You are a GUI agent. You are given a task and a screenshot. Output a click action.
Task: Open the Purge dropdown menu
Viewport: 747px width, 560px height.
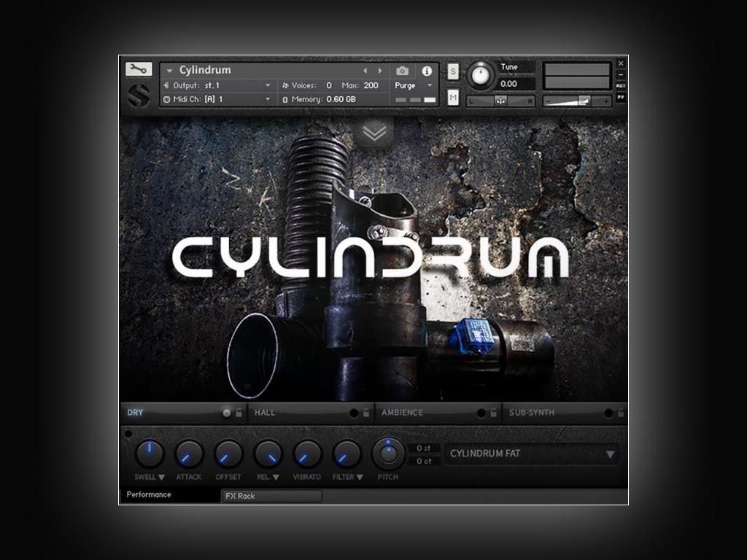(414, 85)
